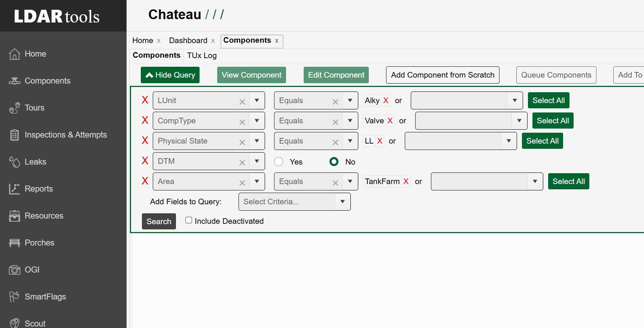This screenshot has height=328, width=644.
Task: Delete the Physical State query row
Action: click(145, 141)
